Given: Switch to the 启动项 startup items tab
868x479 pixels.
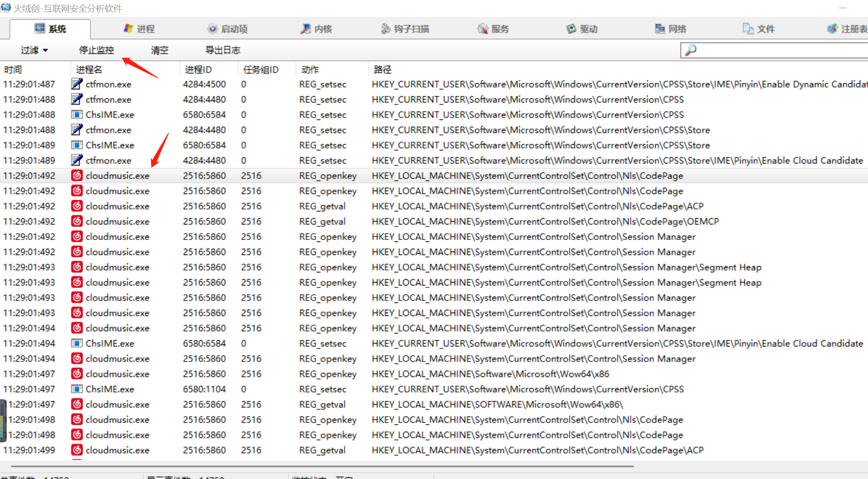Looking at the screenshot, I should (x=228, y=29).
